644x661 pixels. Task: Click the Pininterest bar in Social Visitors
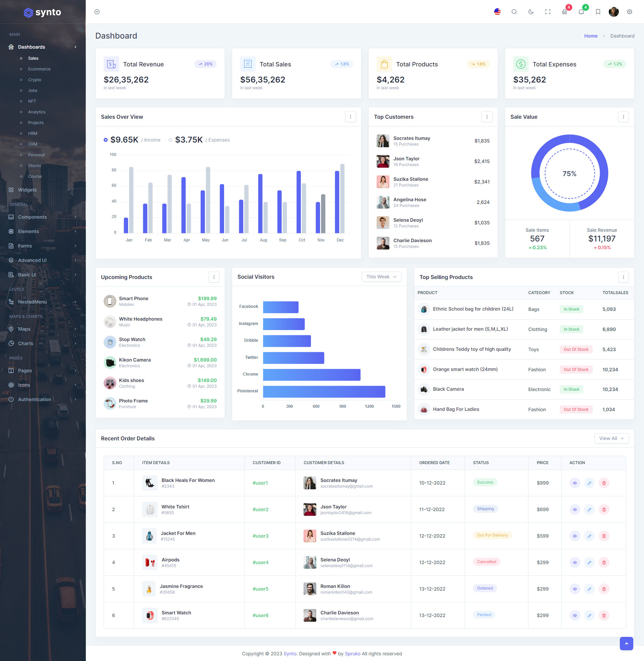[324, 391]
